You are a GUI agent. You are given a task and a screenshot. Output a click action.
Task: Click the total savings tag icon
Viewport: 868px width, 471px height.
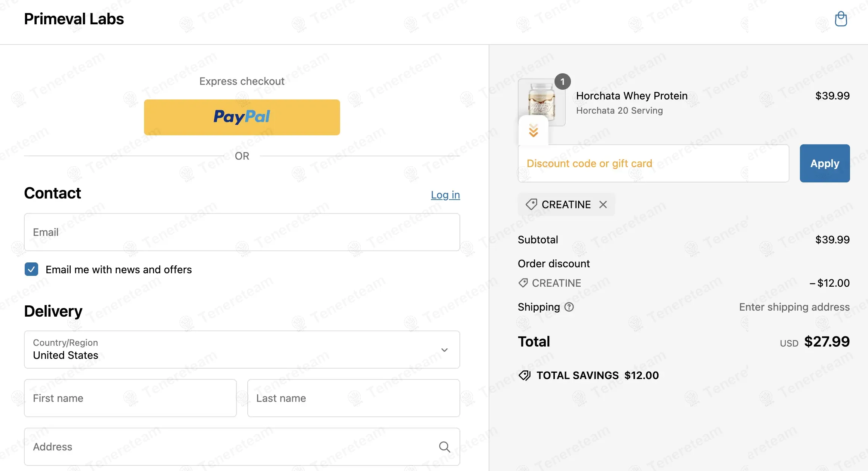coord(525,375)
